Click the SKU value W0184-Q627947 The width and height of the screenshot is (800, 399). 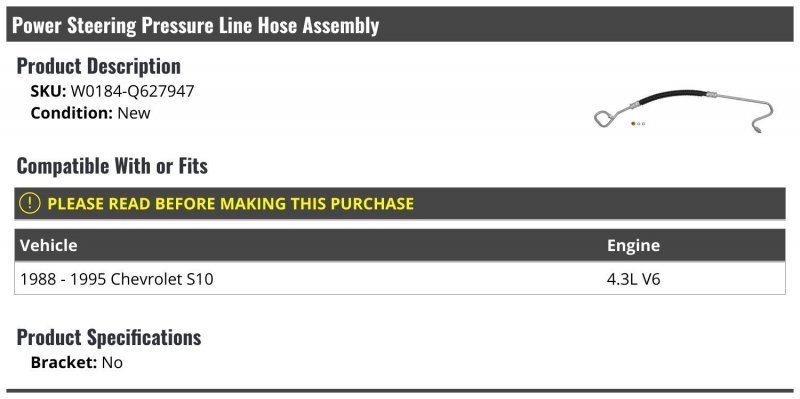pyautogui.click(x=132, y=91)
